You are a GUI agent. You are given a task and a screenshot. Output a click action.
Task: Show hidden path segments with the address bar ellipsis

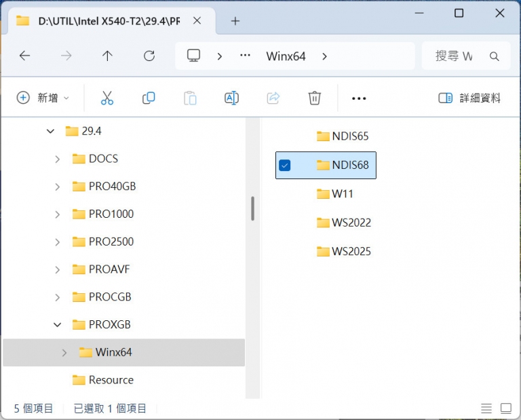(245, 56)
